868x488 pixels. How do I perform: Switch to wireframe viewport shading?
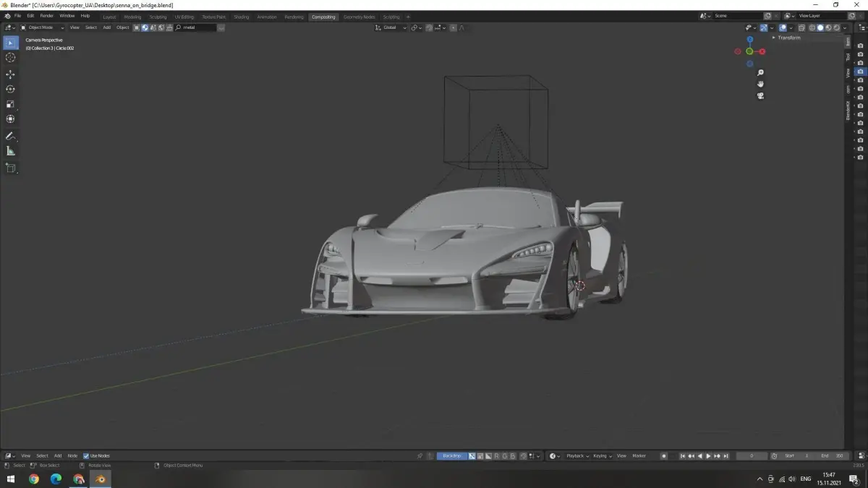pos(812,27)
